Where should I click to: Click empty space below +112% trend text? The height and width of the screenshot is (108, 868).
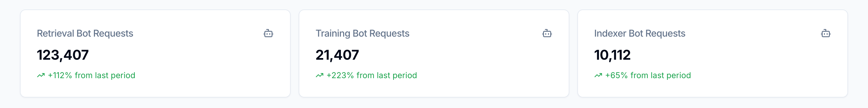91,89
